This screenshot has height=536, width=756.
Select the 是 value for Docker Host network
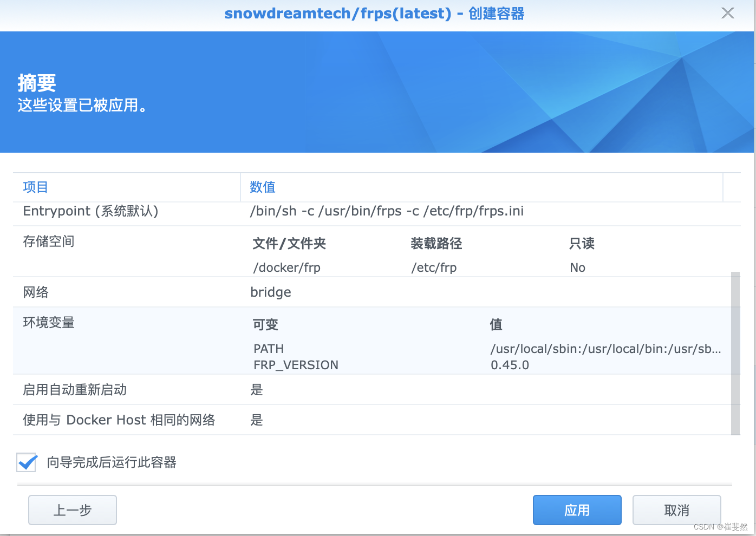(x=257, y=420)
